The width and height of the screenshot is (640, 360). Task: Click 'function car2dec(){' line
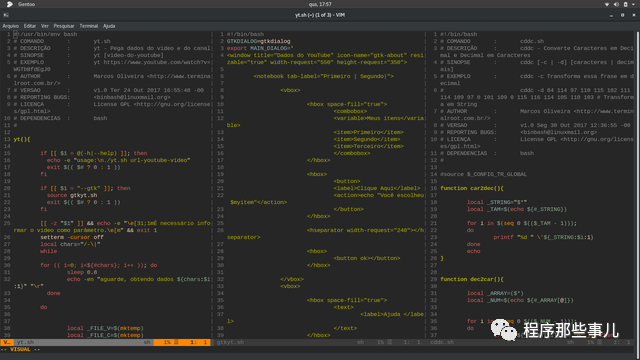472,188
